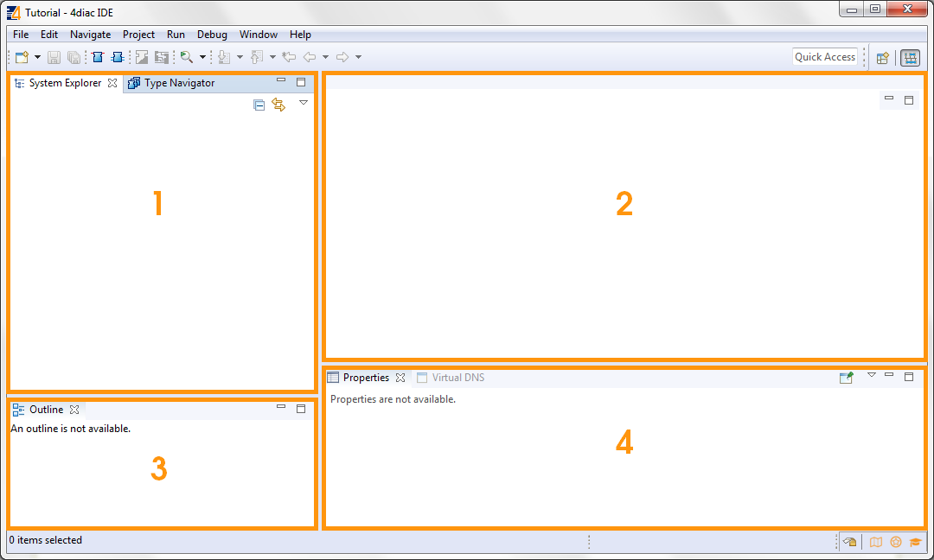Click the map icon in status bar

(876, 542)
